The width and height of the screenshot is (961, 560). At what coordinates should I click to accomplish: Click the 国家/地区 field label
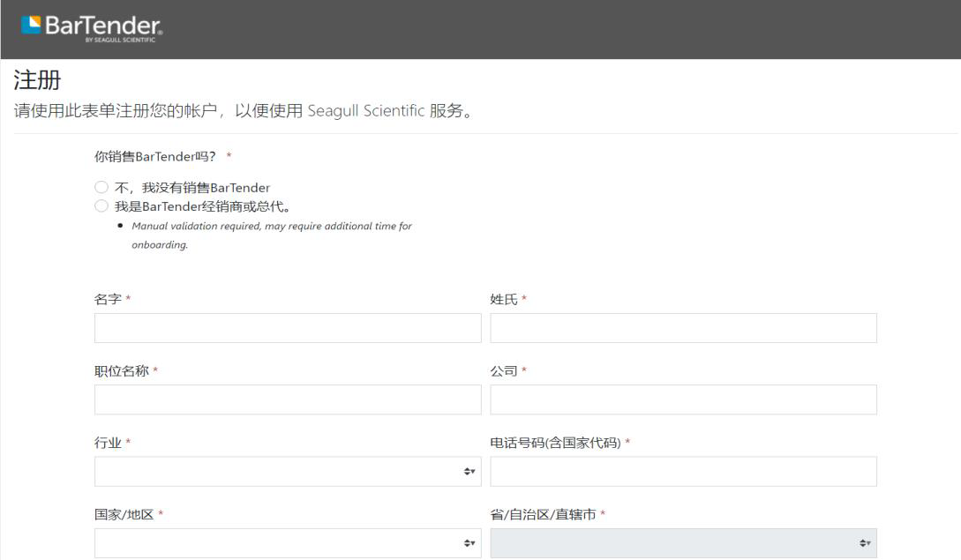tap(124, 514)
